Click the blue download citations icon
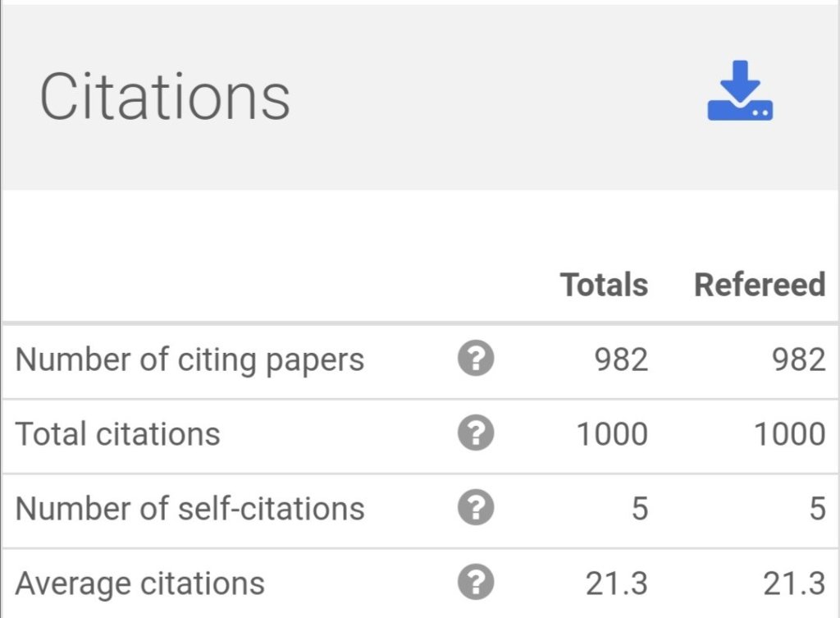This screenshot has width=840, height=618. pyautogui.click(x=739, y=92)
